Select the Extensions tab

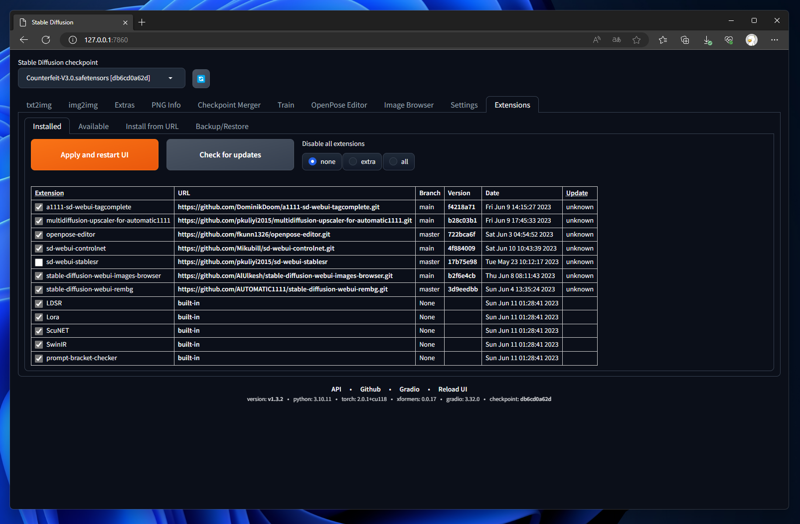(512, 105)
